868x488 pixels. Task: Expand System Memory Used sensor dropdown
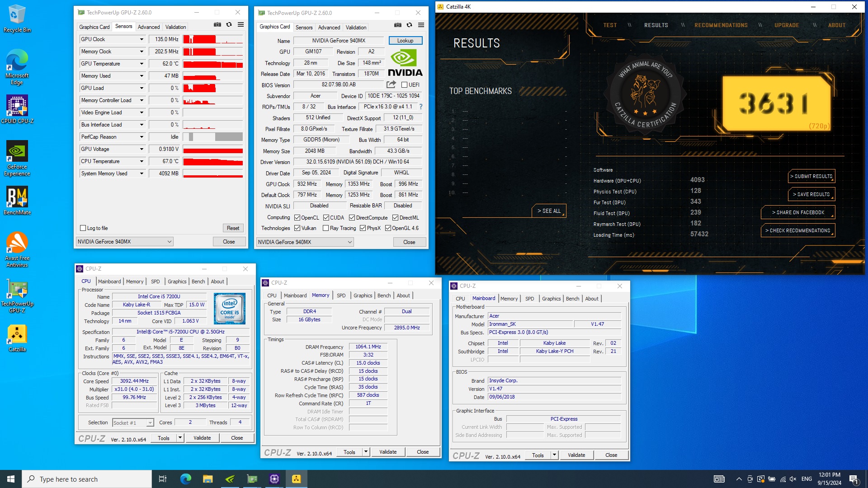click(x=142, y=174)
